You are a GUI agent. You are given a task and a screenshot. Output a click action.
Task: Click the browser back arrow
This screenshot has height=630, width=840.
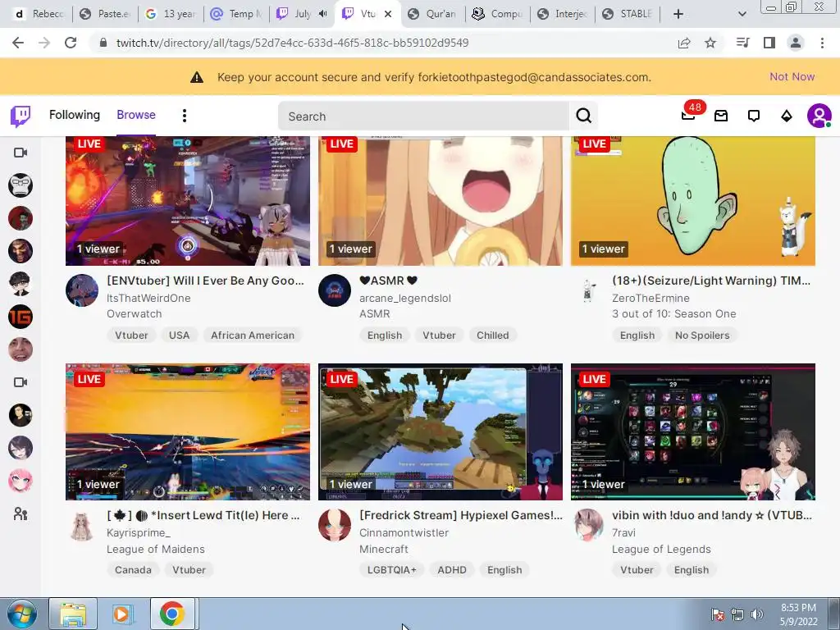coord(18,43)
